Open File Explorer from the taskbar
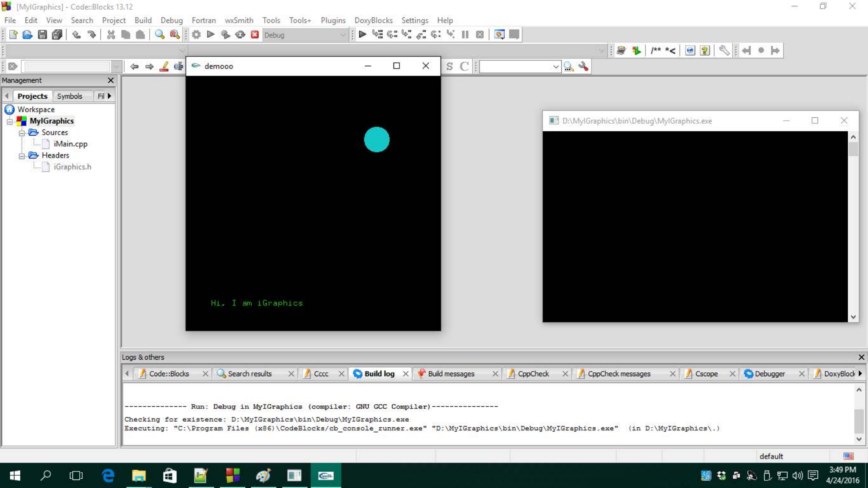 pos(139,476)
